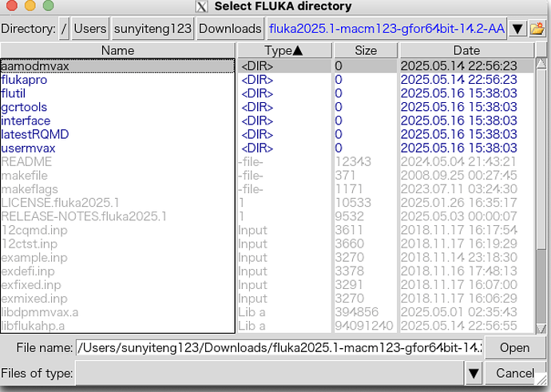Select RELEASE-NOTES.fluka2025.1 file

84,216
